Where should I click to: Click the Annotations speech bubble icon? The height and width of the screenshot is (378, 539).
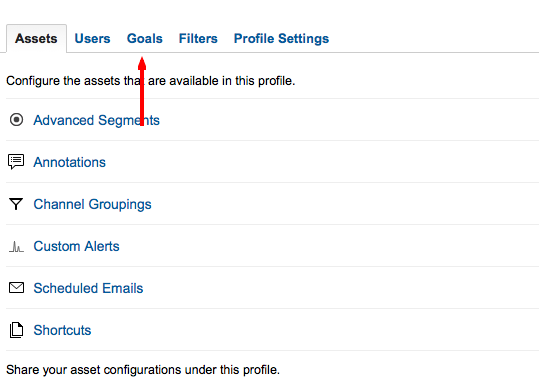pos(16,162)
